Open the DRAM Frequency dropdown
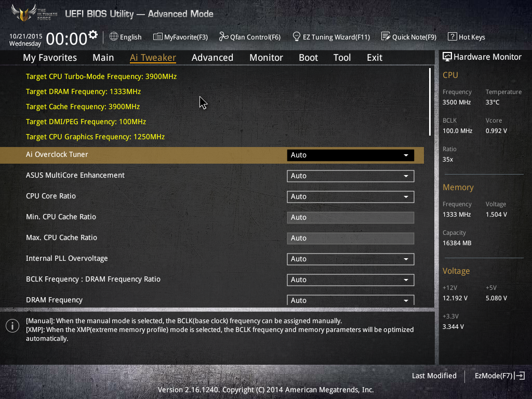Image resolution: width=532 pixels, height=399 pixels. [x=351, y=300]
